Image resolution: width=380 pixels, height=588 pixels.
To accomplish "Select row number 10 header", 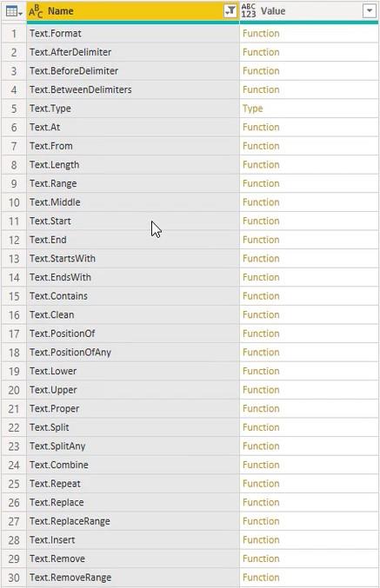I will [14, 202].
